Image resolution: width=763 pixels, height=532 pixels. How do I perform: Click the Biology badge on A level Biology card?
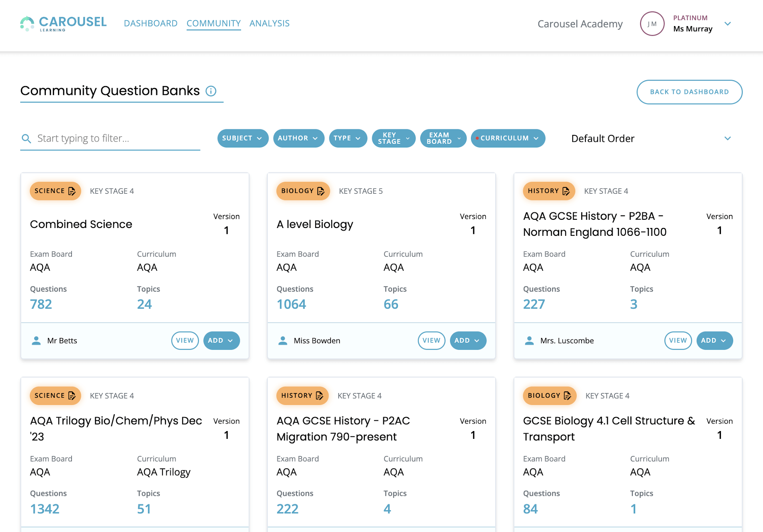[x=303, y=191]
